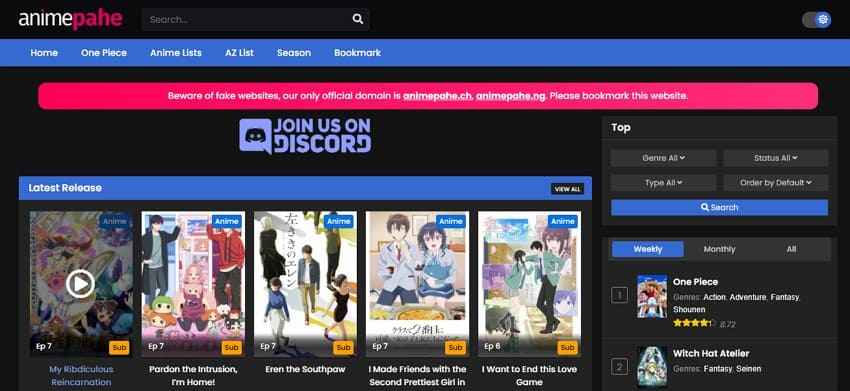
Task: Click the blue Search filter button
Action: pyautogui.click(x=719, y=207)
